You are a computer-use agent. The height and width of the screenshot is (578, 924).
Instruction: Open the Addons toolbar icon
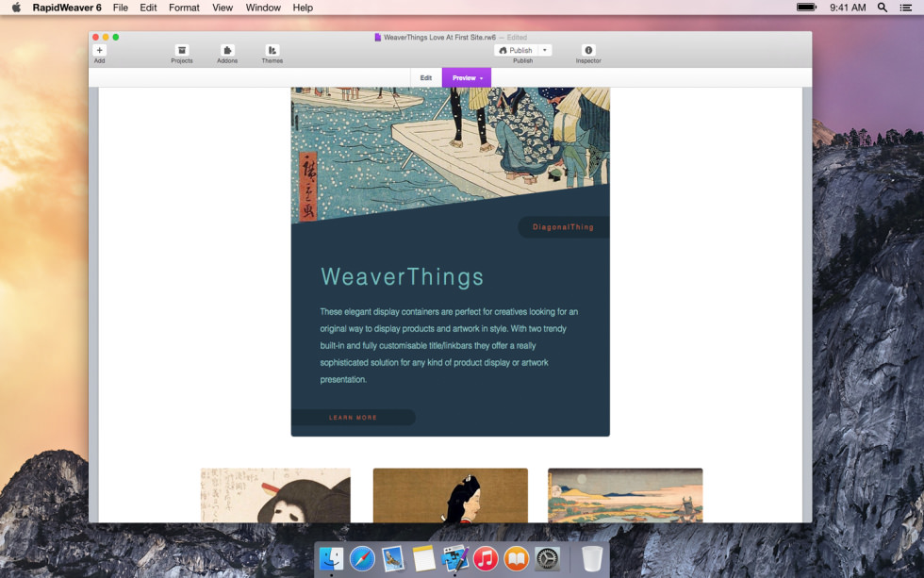click(227, 51)
